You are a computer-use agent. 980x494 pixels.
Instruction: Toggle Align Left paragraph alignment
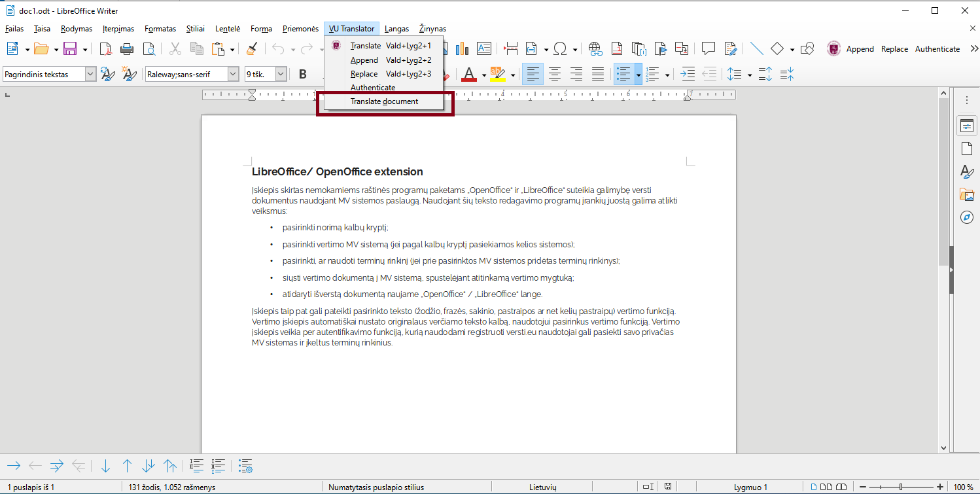point(533,74)
